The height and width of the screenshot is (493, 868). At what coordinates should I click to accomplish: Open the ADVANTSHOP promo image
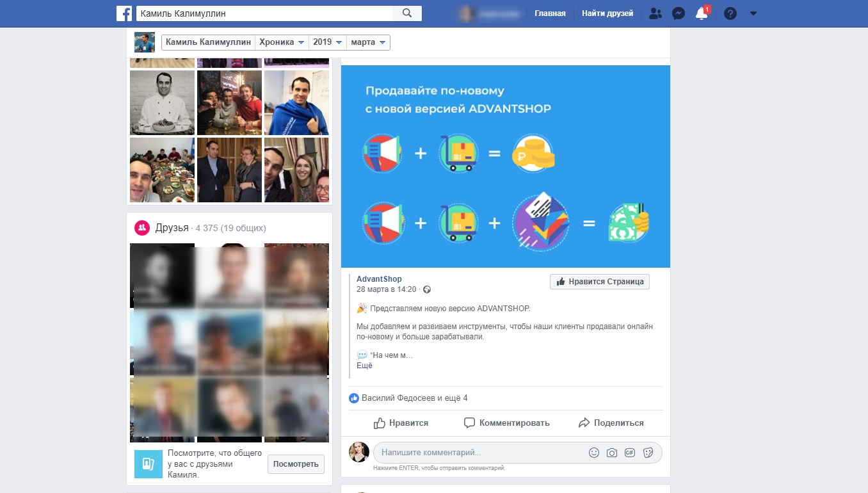pos(506,166)
